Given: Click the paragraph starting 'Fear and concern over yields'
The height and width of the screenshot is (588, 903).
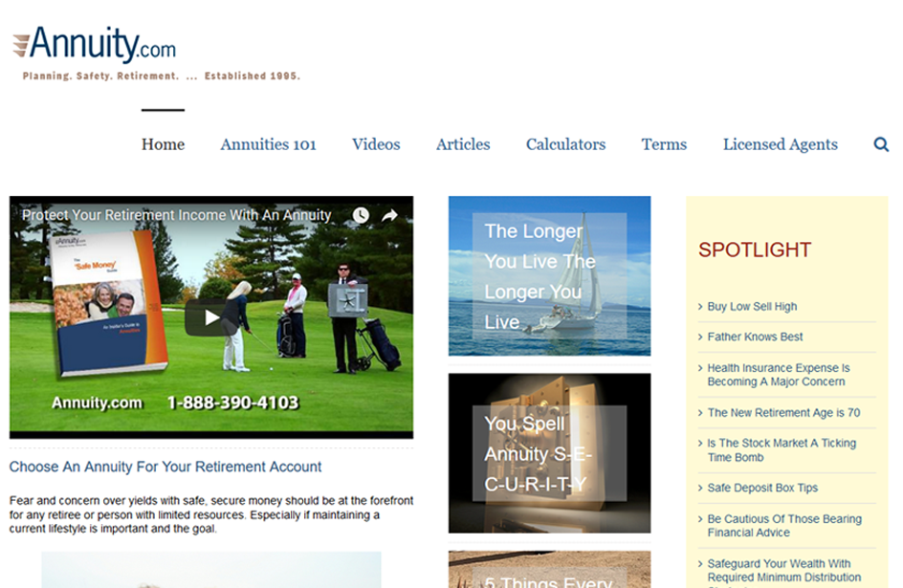Looking at the screenshot, I should click(x=210, y=515).
